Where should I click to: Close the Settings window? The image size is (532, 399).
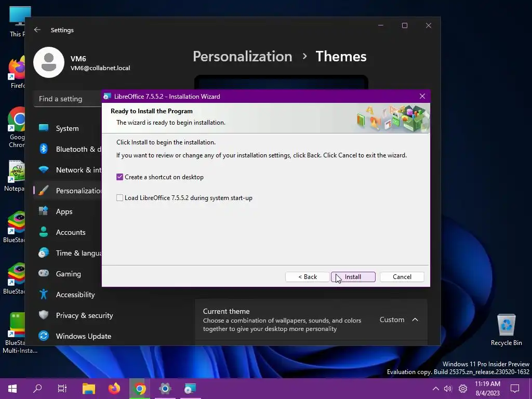click(429, 25)
